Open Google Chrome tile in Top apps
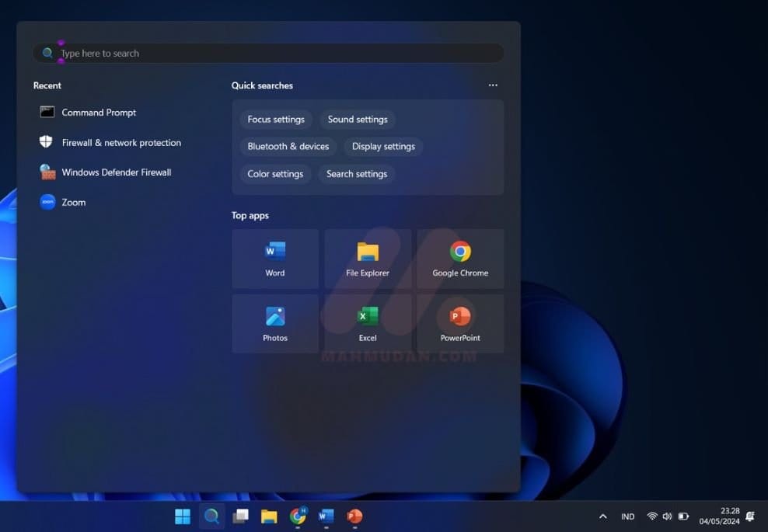768x532 pixels. pyautogui.click(x=460, y=259)
